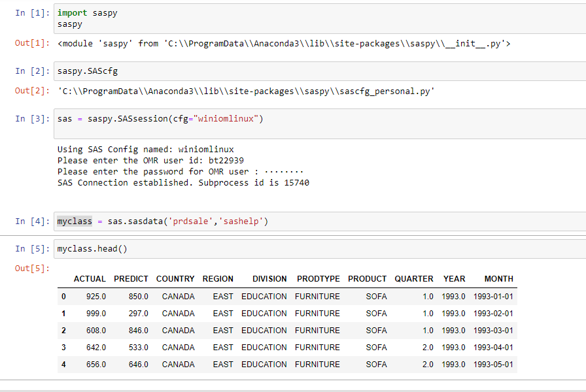Click the highlighted myclass variable in cell 4

(75, 221)
